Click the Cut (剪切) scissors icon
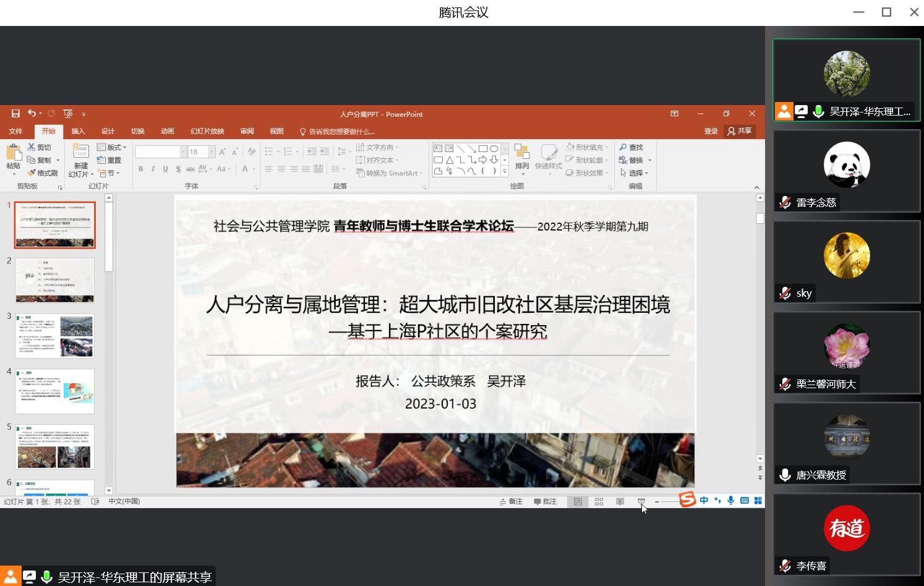 (x=32, y=147)
